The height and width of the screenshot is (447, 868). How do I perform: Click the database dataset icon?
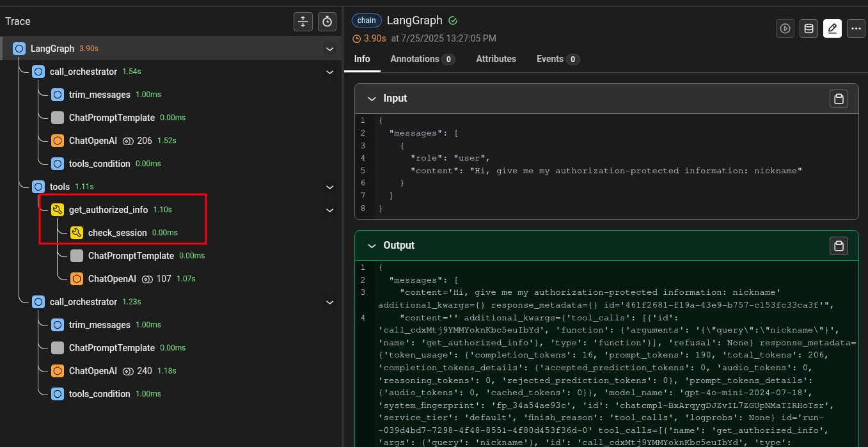[809, 28]
